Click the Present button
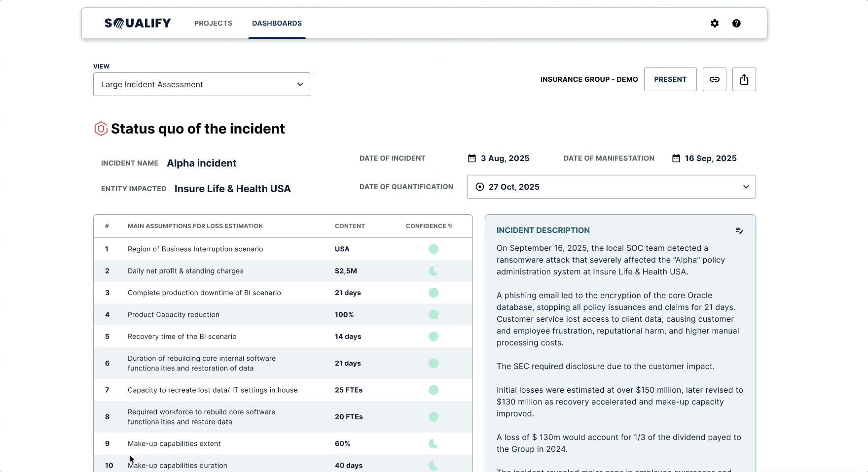This screenshot has height=472, width=868. tap(670, 79)
